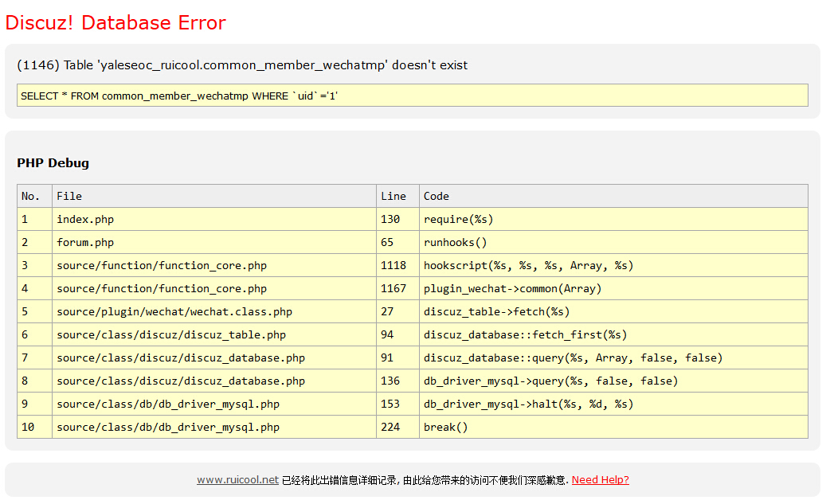Click the Discuz! Database Error heading
Image resolution: width=830 pixels, height=504 pixels.
pos(115,23)
